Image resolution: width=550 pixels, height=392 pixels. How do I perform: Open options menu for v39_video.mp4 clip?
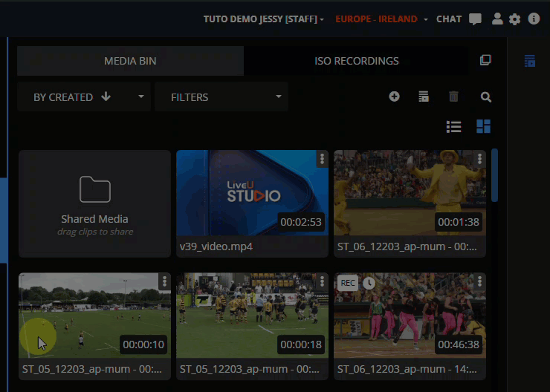click(322, 159)
